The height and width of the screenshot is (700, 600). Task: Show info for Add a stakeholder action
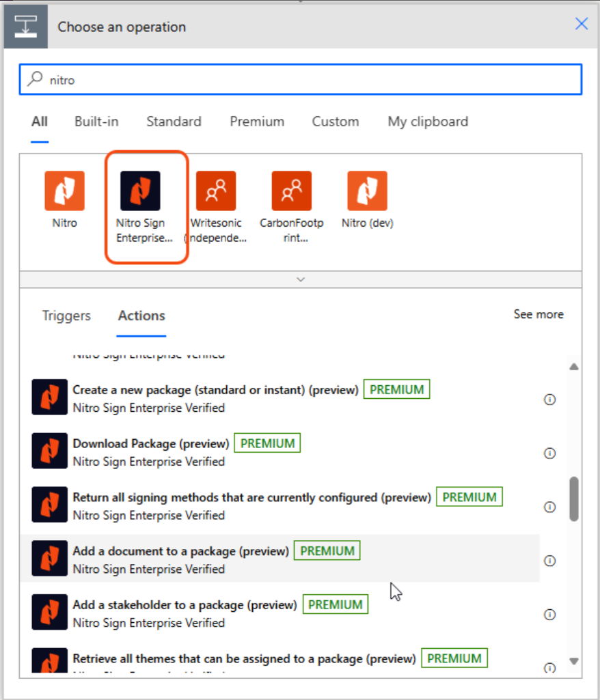pyautogui.click(x=549, y=615)
